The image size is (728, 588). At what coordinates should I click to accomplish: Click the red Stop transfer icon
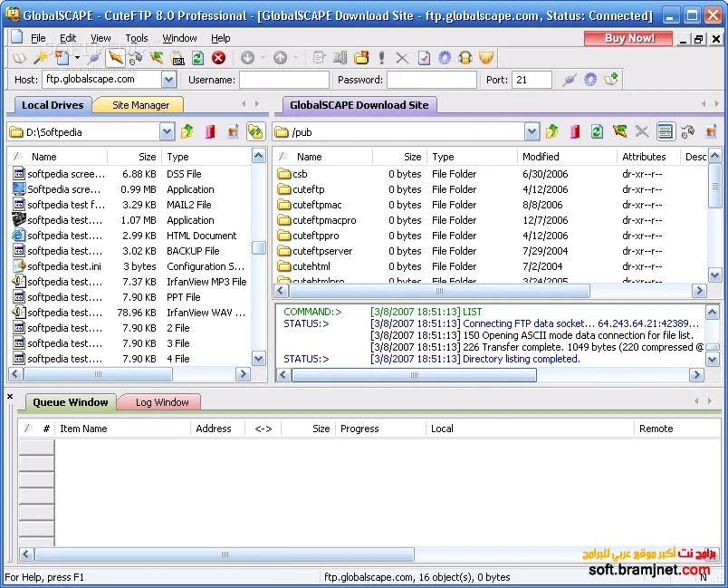(x=219, y=58)
